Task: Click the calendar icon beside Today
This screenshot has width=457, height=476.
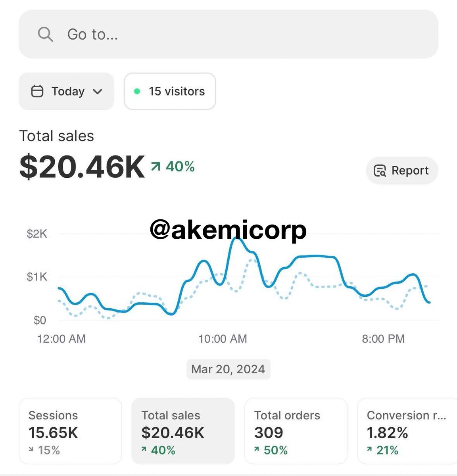Action: click(x=37, y=91)
